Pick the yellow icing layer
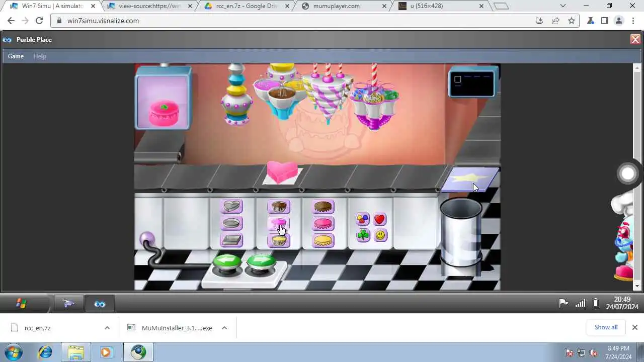This screenshot has height=362, width=644. pos(324,240)
